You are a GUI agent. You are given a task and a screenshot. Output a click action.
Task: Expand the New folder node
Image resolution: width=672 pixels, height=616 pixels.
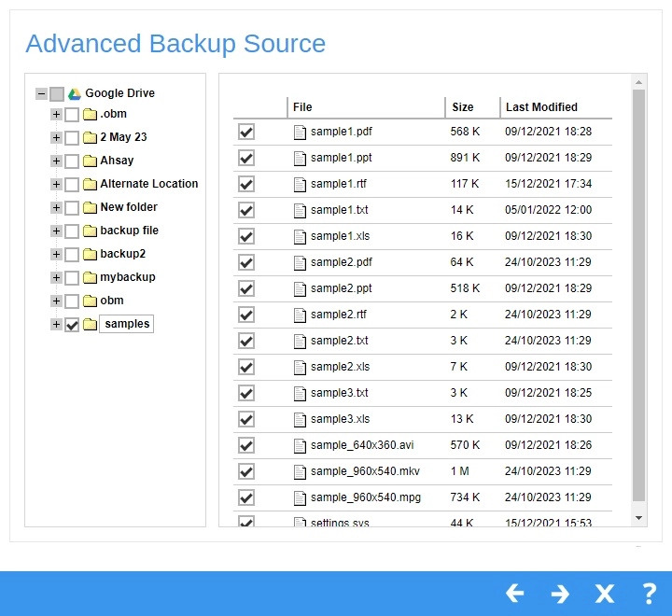pyautogui.click(x=56, y=207)
